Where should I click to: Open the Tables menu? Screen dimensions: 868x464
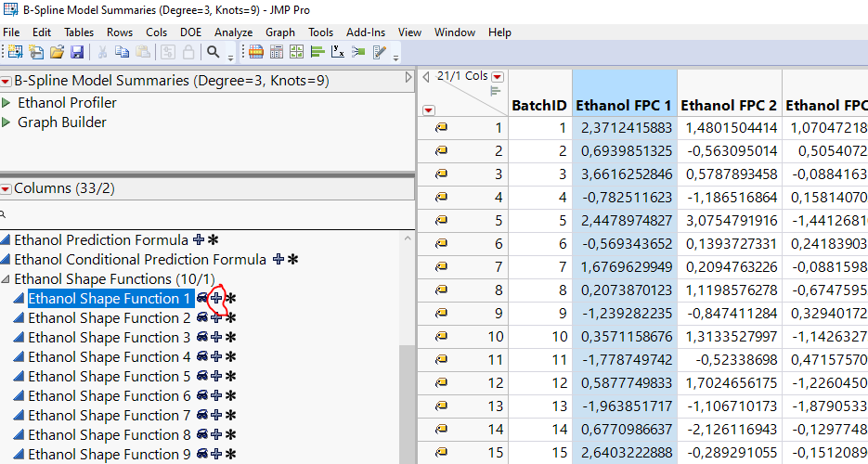point(79,32)
